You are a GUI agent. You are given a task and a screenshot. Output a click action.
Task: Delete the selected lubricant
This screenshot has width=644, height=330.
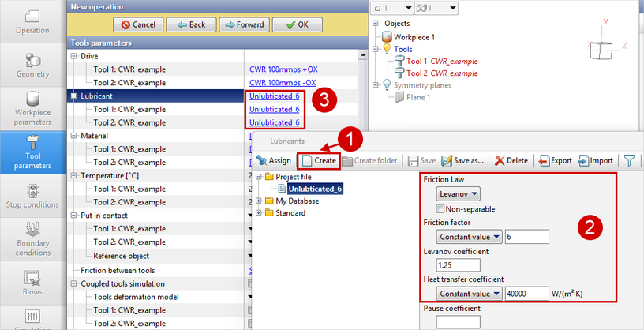click(x=511, y=160)
